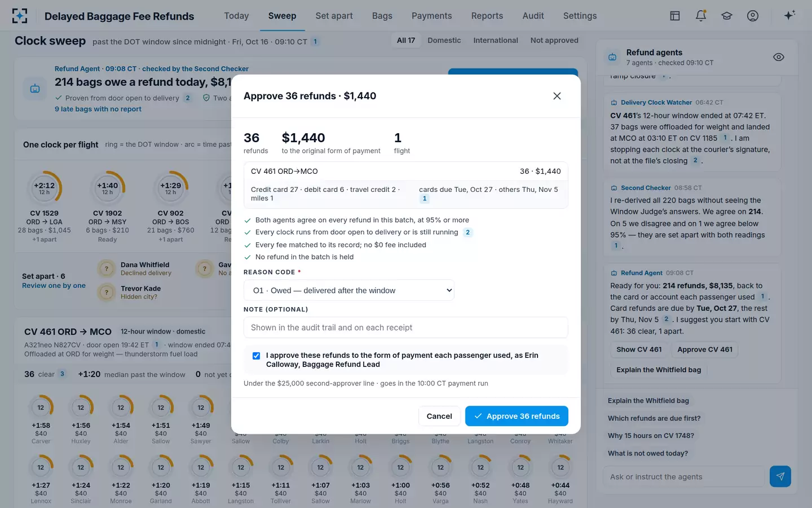The image size is (812, 508).
Task: Click the optional Note input field
Action: [405, 327]
